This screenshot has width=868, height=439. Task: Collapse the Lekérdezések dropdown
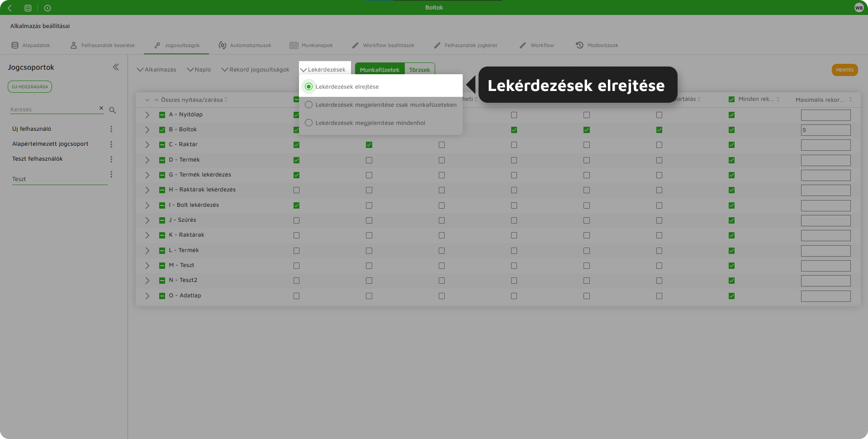pyautogui.click(x=323, y=70)
